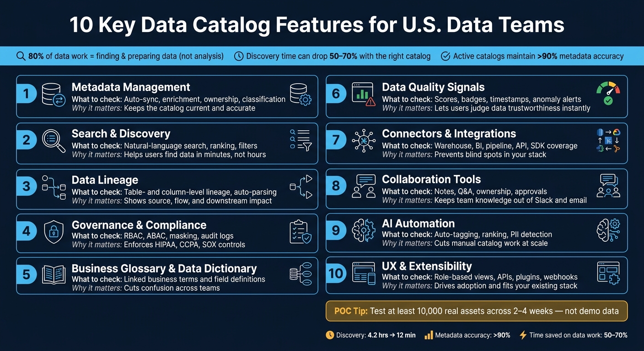Click the filter list icon in Search & Discovery card

point(301,139)
